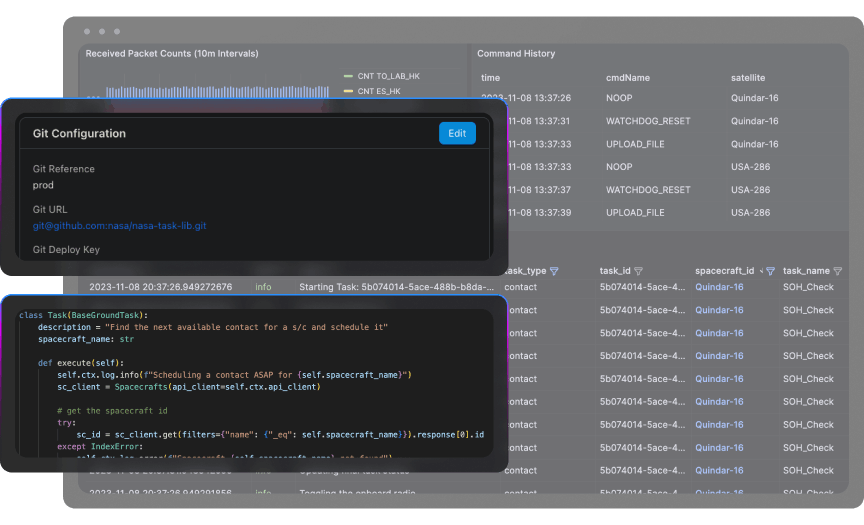
Task: Click the Git Reference field label
Action: click(x=63, y=169)
